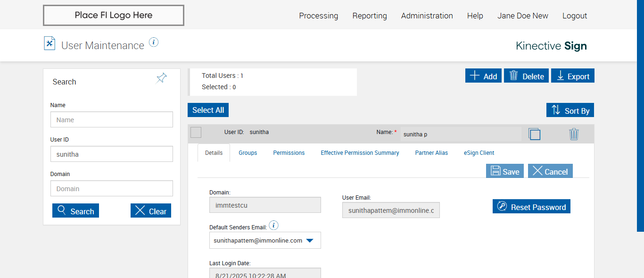Click the User Maintenance wrench page icon

(50, 43)
